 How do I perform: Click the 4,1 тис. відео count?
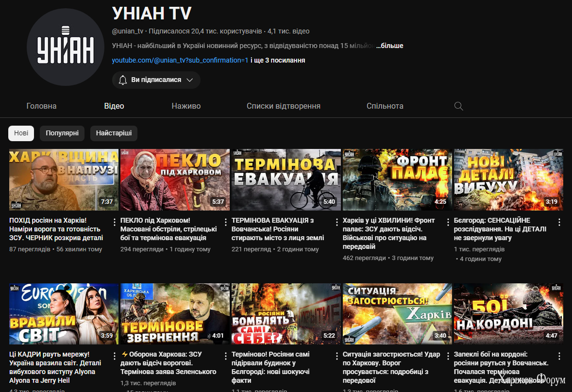click(x=288, y=32)
